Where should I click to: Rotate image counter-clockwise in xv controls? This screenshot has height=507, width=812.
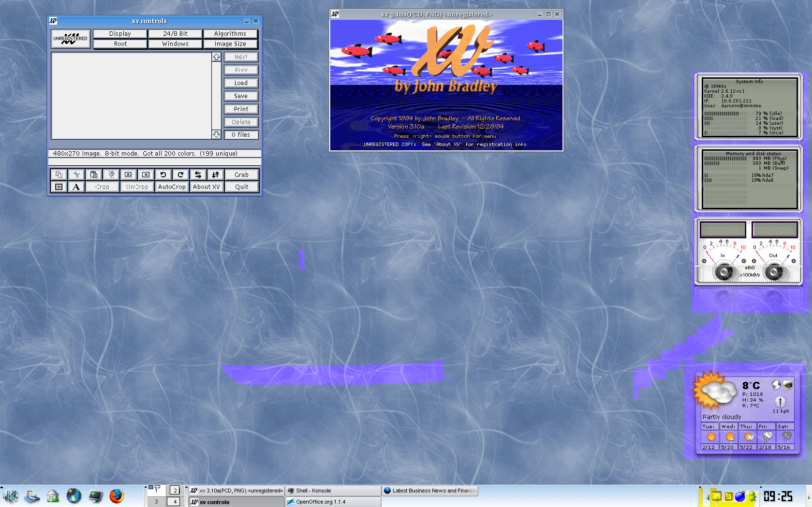163,174
